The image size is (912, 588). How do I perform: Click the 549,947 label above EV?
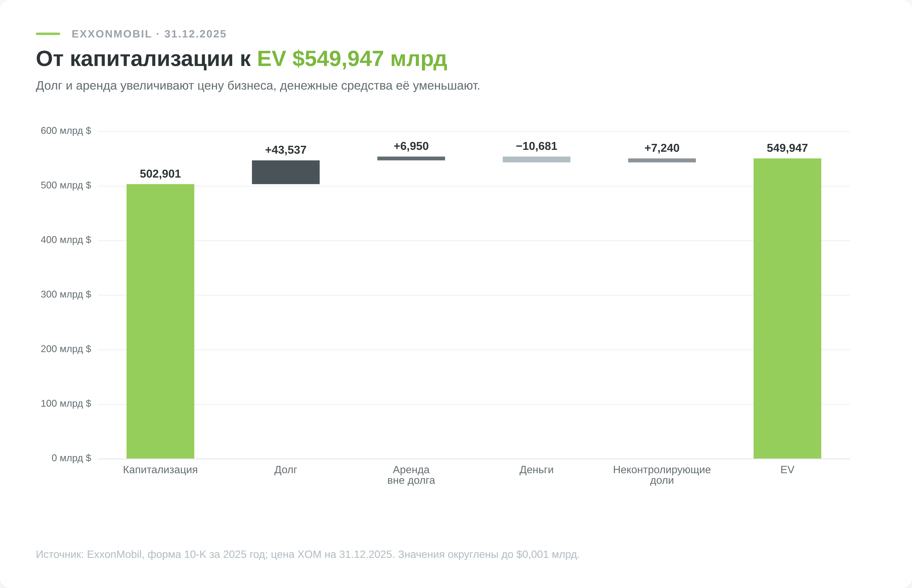(x=787, y=148)
